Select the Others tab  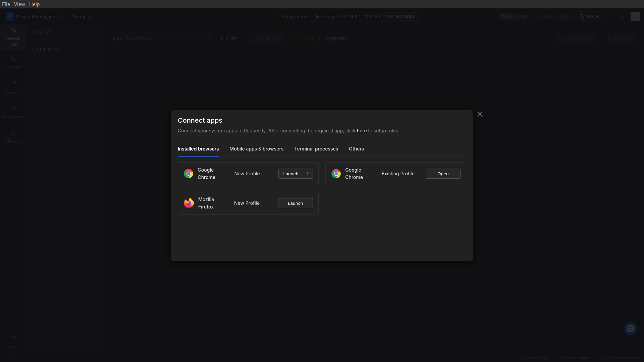click(x=356, y=149)
